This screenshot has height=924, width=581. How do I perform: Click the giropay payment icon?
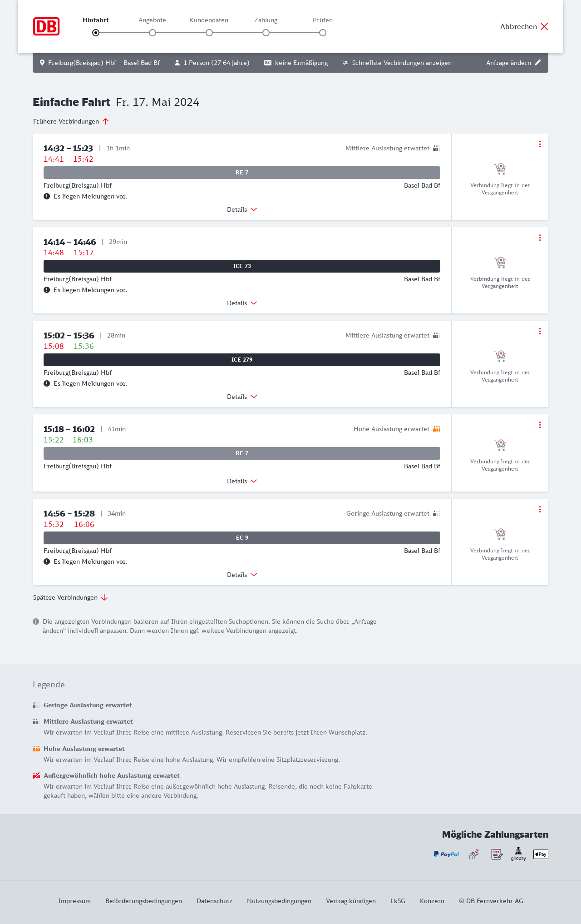point(518,854)
